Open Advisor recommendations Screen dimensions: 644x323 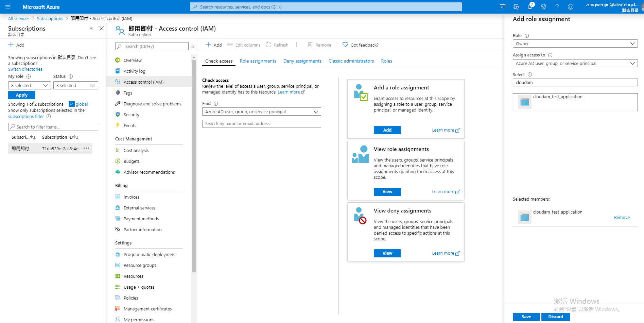(x=150, y=172)
